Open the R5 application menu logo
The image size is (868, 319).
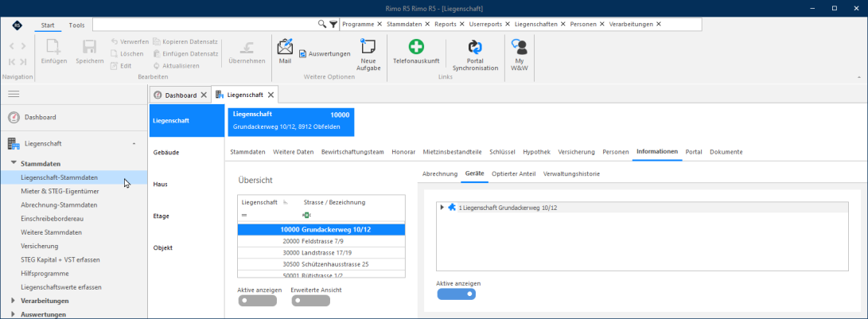point(17,25)
